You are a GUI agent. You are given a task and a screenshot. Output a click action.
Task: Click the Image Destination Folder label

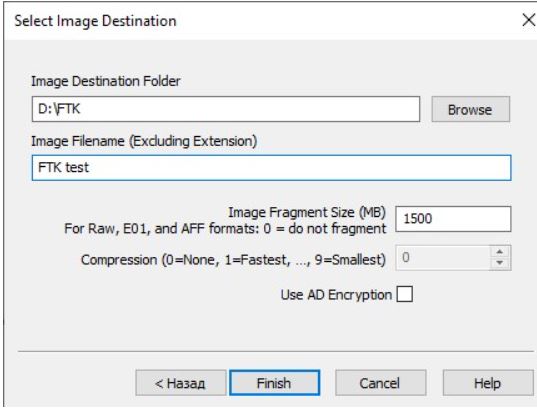click(106, 82)
